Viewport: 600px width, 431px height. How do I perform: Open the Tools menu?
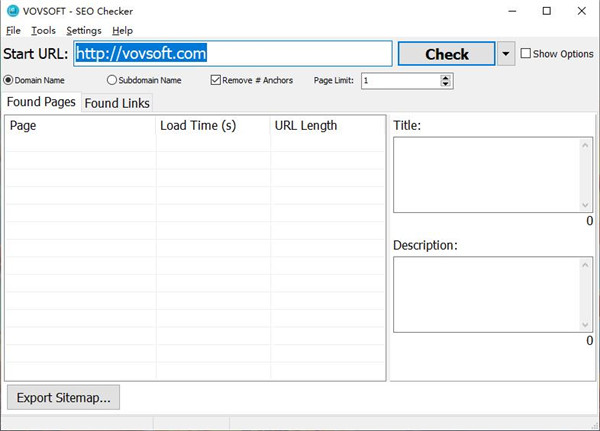coord(43,31)
